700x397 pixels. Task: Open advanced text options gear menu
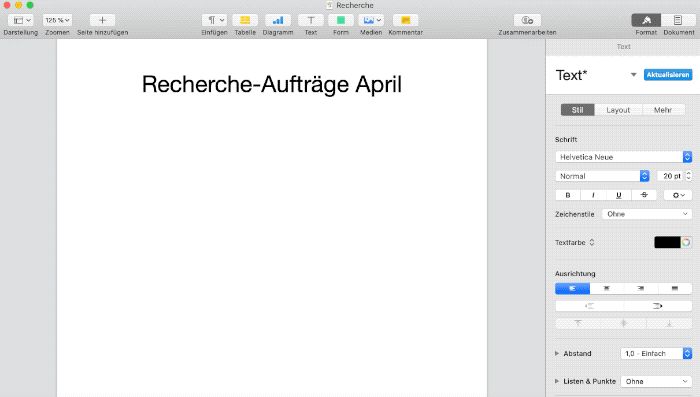tap(678, 195)
